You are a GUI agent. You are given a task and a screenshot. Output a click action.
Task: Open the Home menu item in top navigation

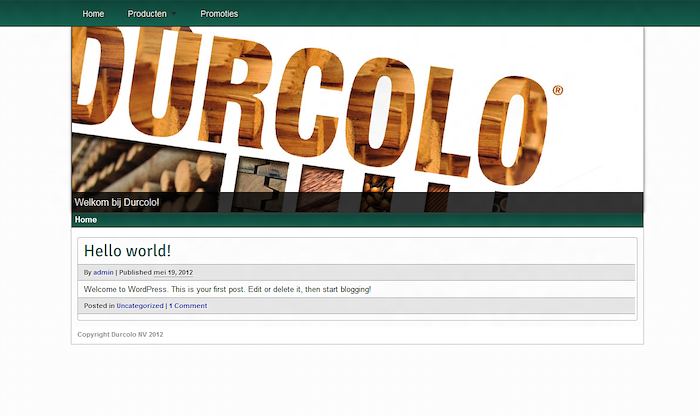click(x=93, y=14)
